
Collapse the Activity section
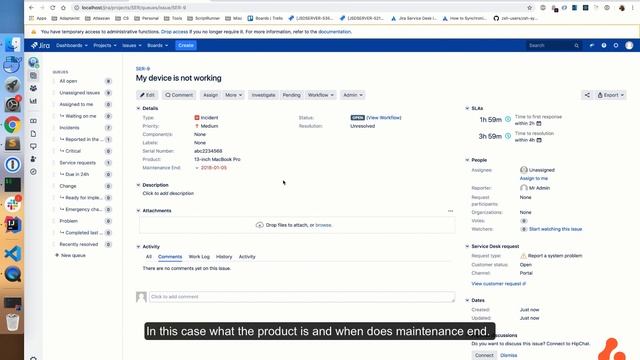coord(138,247)
